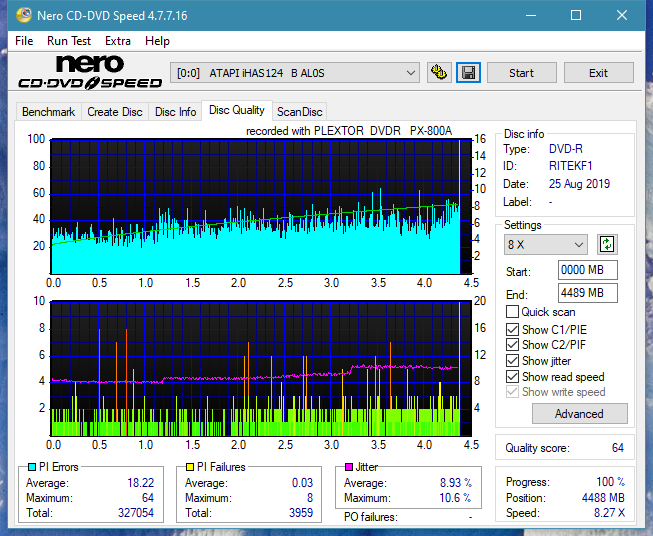Switch to the Create Disc tab

pyautogui.click(x=115, y=112)
